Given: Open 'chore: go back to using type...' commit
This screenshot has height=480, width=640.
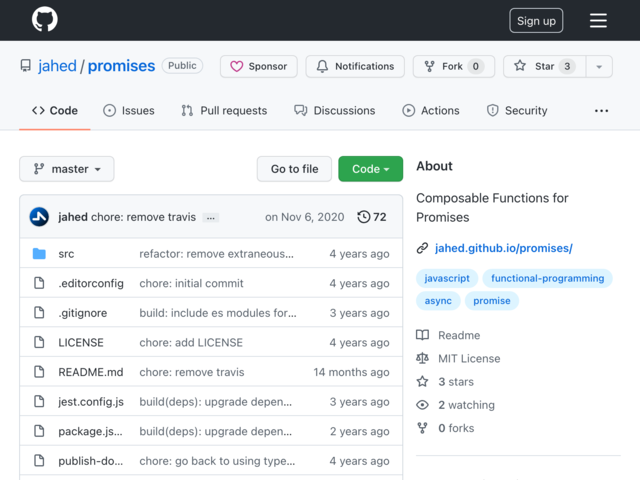Looking at the screenshot, I should click(217, 461).
